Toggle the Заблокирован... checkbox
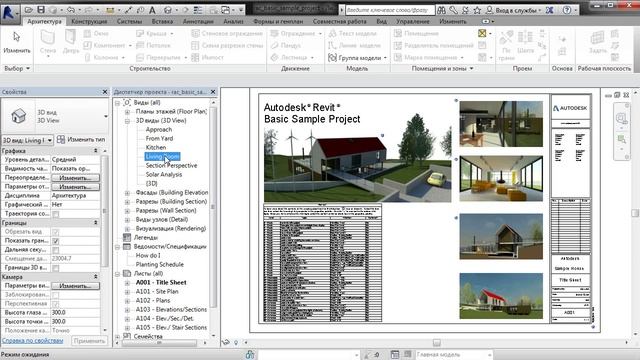This screenshot has width=640, height=360. tap(56, 295)
